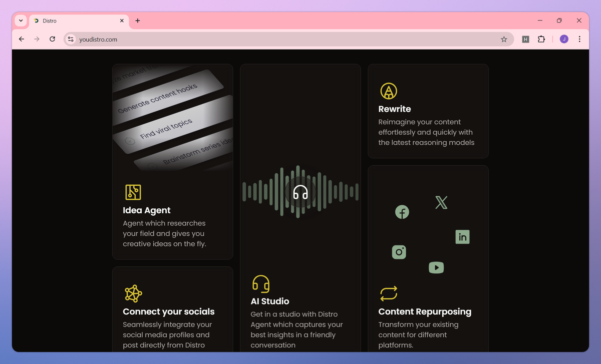
Task: Click 'Transform your existing content' text
Action: pos(418,335)
